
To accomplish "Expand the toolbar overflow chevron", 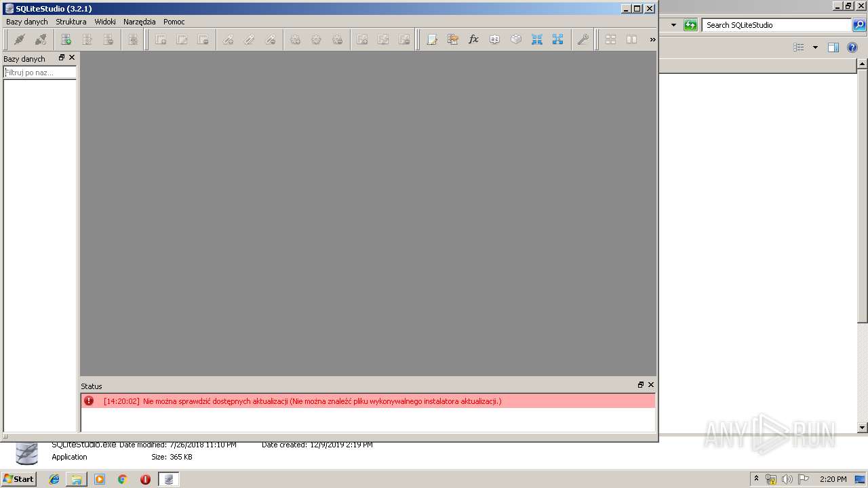I will coord(652,40).
